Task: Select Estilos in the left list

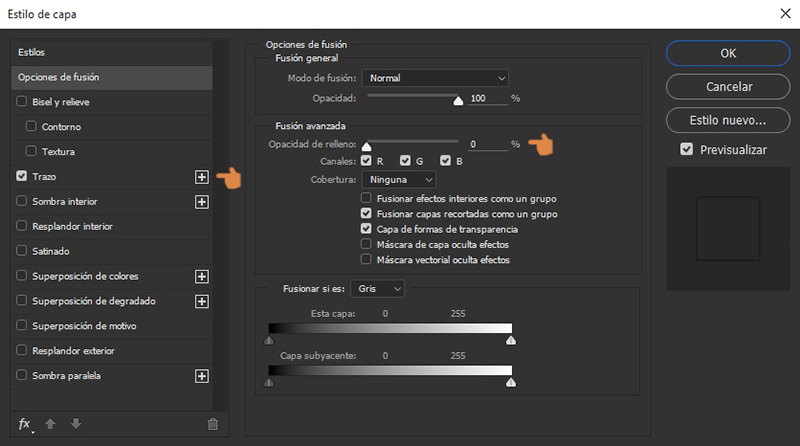Action: tap(112, 52)
